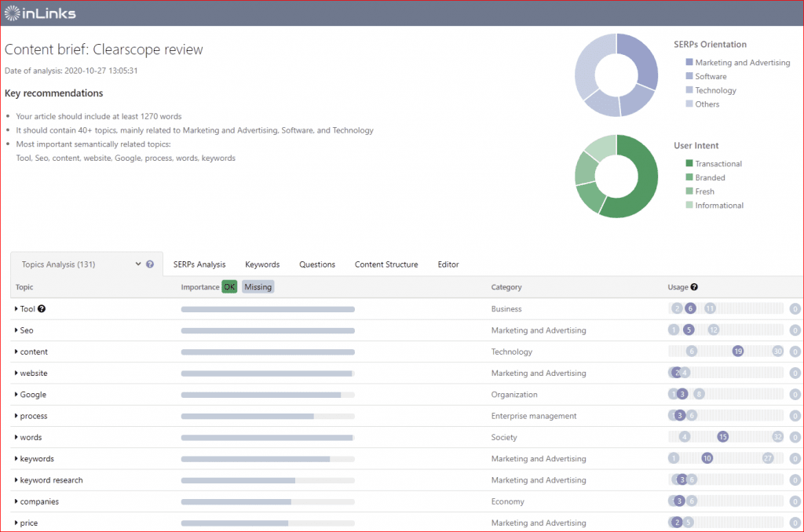Click the Usage column help icon

point(694,287)
